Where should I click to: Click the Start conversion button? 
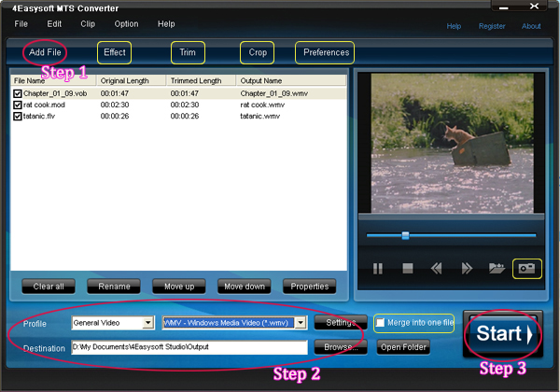(503, 334)
